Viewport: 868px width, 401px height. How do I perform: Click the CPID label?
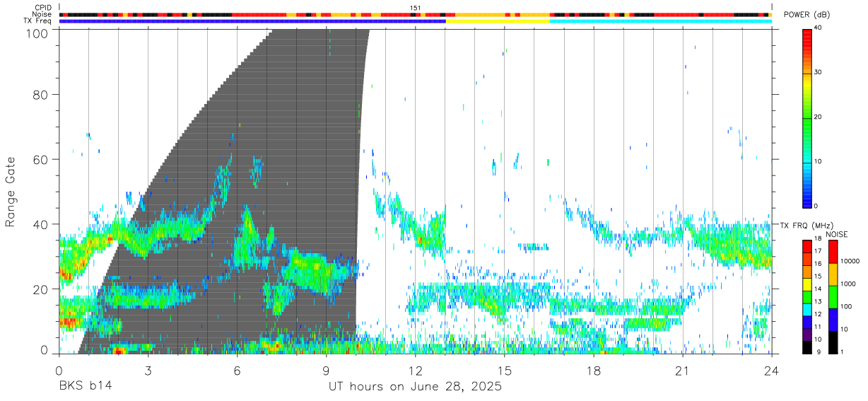[43, 8]
